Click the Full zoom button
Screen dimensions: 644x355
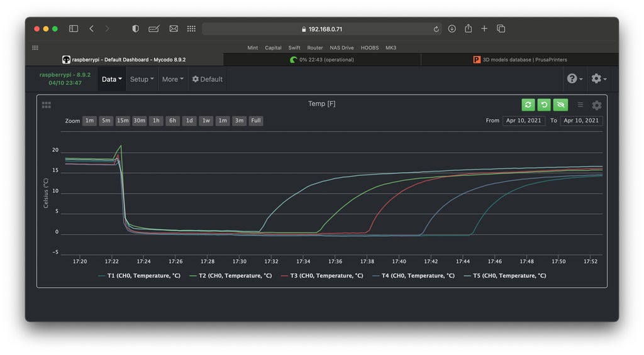[256, 121]
